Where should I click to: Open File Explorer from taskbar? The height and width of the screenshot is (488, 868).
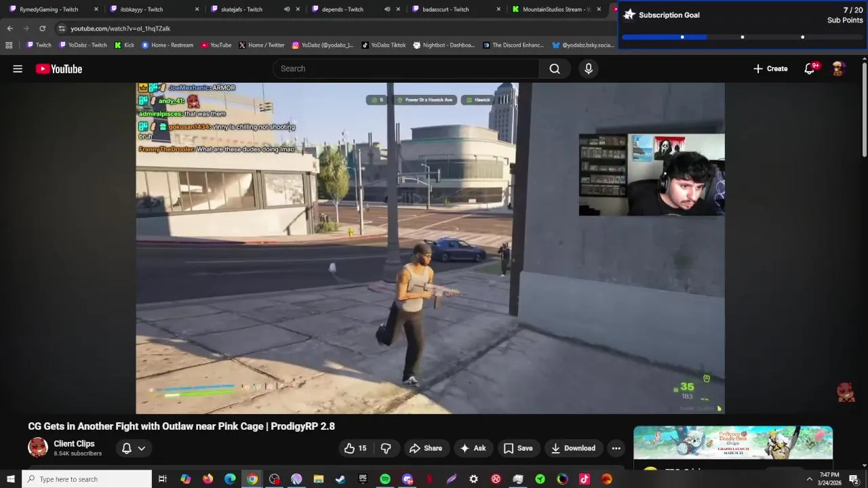(318, 479)
